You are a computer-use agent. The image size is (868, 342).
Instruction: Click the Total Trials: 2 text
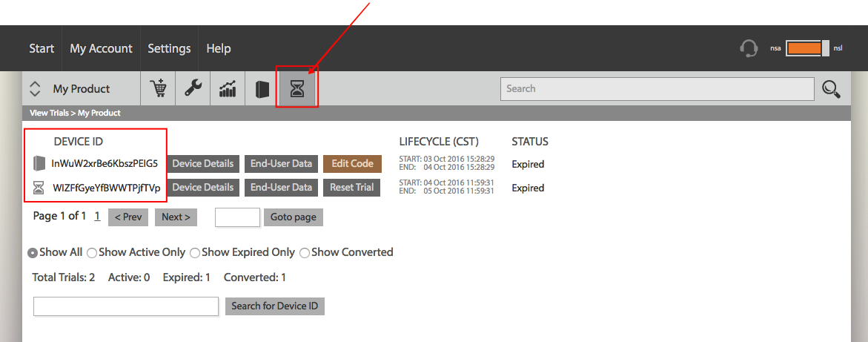(64, 277)
